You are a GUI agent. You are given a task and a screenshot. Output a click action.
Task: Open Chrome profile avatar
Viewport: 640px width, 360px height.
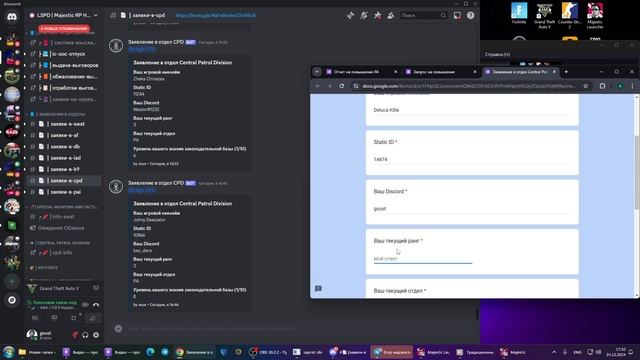(x=620, y=86)
